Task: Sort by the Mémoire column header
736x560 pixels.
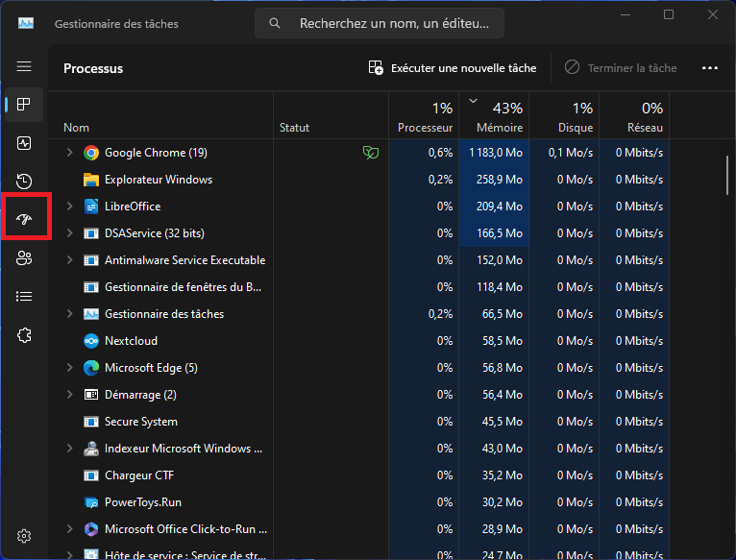Action: pyautogui.click(x=494, y=116)
